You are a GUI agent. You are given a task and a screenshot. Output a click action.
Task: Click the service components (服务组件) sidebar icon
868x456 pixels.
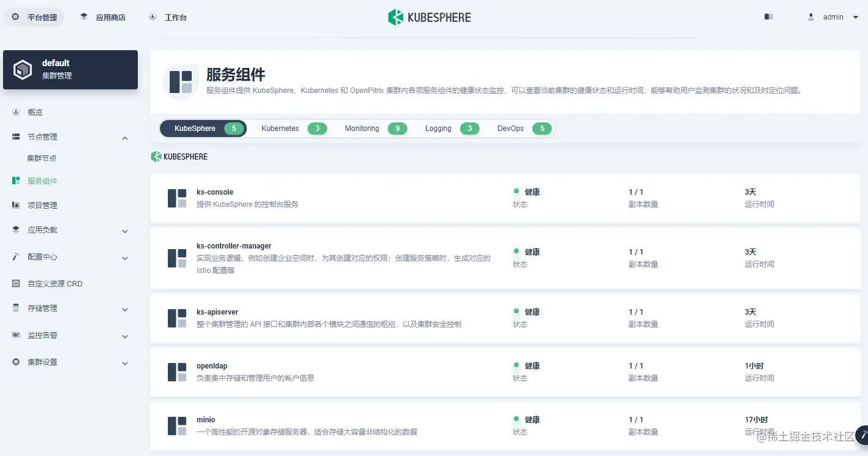point(16,181)
